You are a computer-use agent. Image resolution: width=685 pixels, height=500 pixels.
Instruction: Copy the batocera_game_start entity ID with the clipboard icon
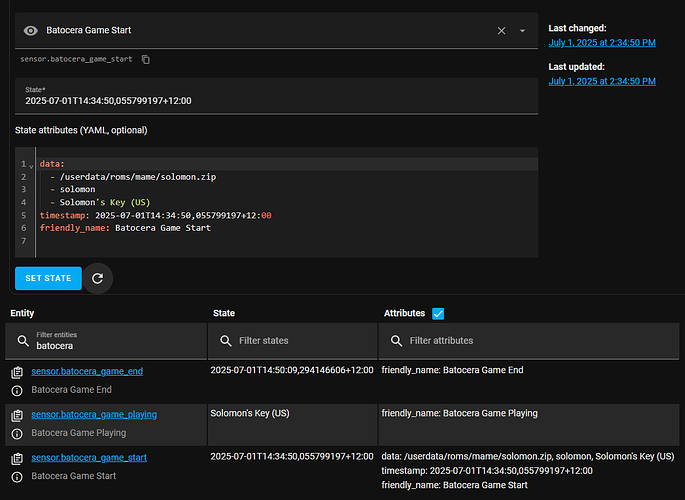17,459
